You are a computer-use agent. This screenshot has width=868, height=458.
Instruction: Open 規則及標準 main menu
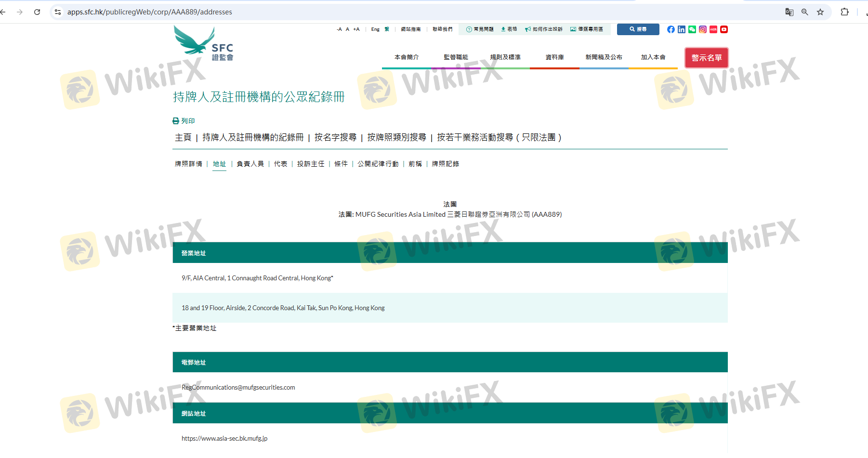click(x=505, y=57)
